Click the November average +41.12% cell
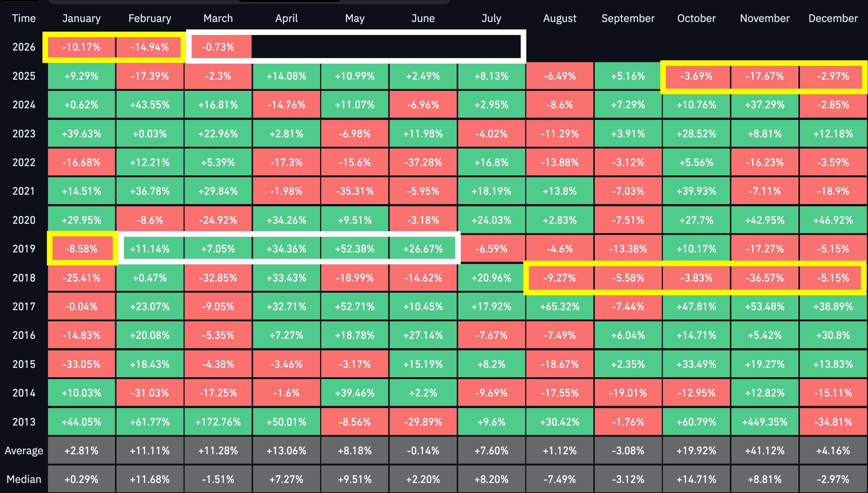 [765, 451]
